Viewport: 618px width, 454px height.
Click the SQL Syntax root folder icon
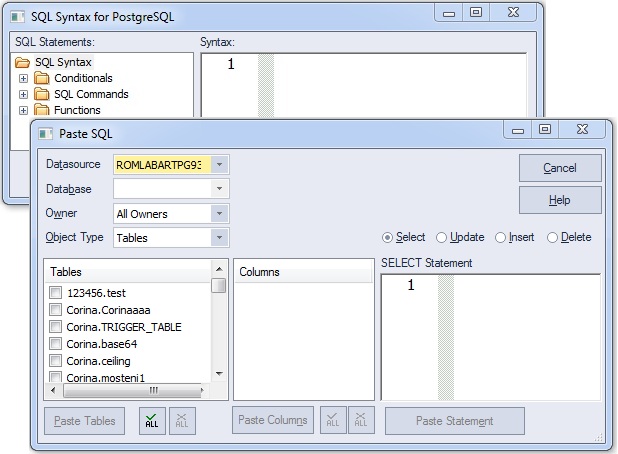(x=22, y=62)
